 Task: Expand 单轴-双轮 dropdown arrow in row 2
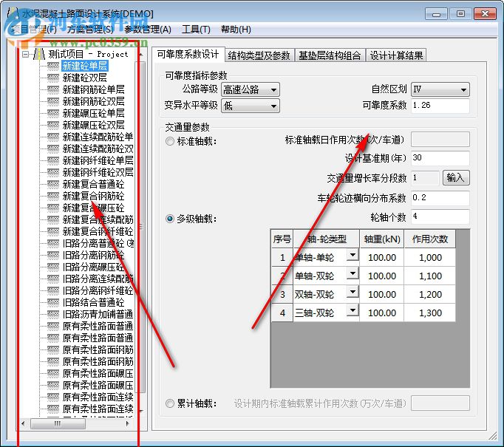click(x=353, y=273)
